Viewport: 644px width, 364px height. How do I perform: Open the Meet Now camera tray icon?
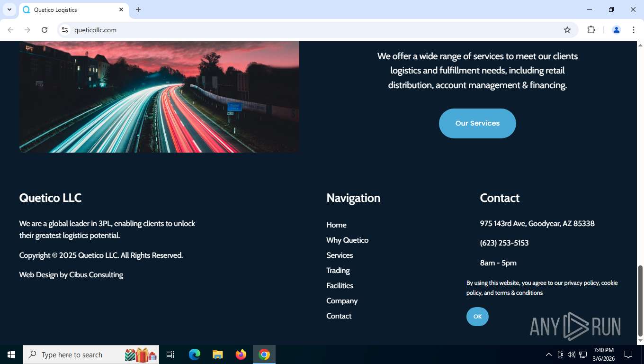pos(560,355)
